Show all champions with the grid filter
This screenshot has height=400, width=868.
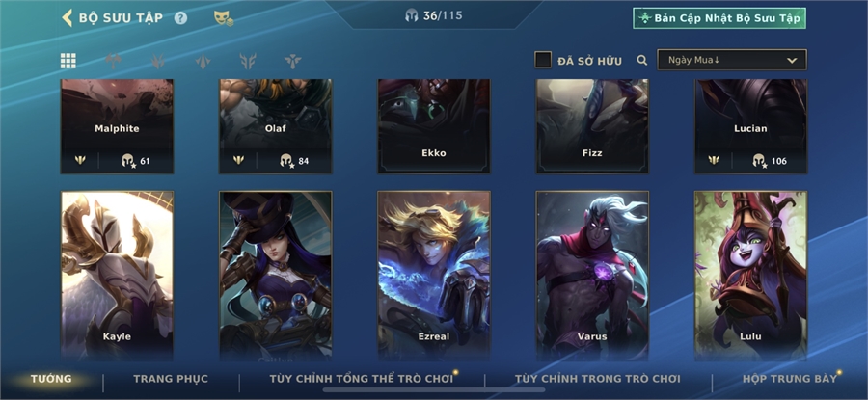click(x=68, y=61)
